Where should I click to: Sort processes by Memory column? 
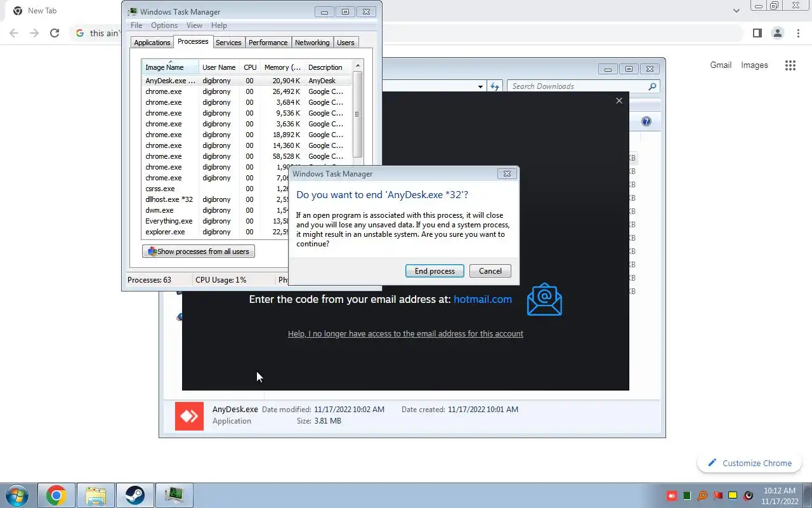282,67
